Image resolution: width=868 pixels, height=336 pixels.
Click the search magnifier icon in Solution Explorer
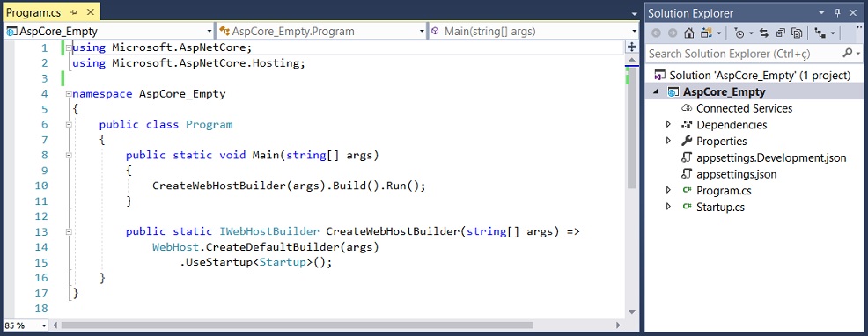[x=848, y=53]
